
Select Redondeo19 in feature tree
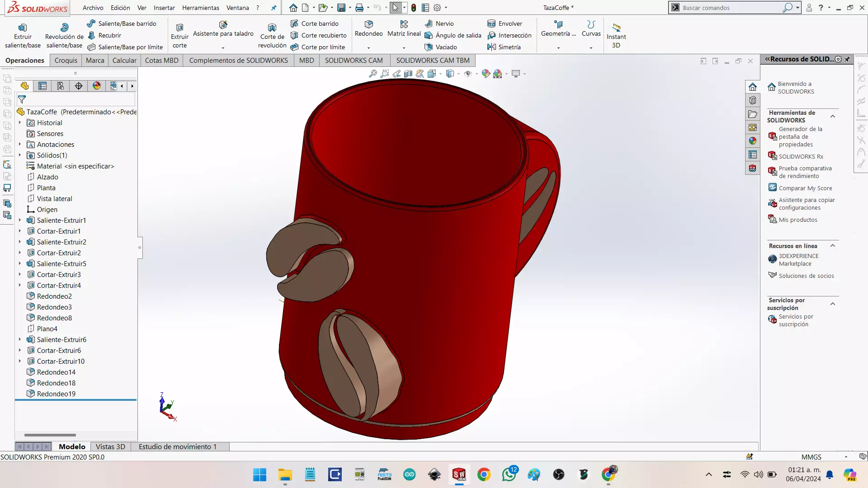tap(56, 394)
